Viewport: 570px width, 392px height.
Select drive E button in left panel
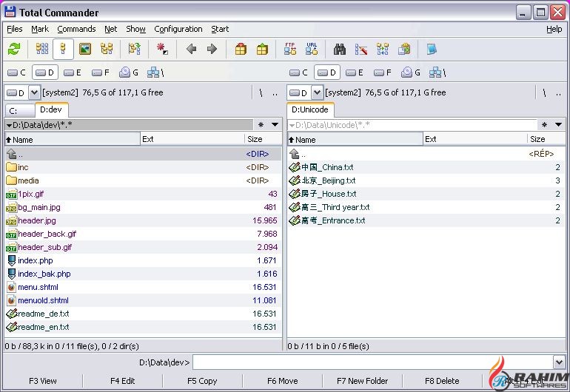pyautogui.click(x=72, y=72)
